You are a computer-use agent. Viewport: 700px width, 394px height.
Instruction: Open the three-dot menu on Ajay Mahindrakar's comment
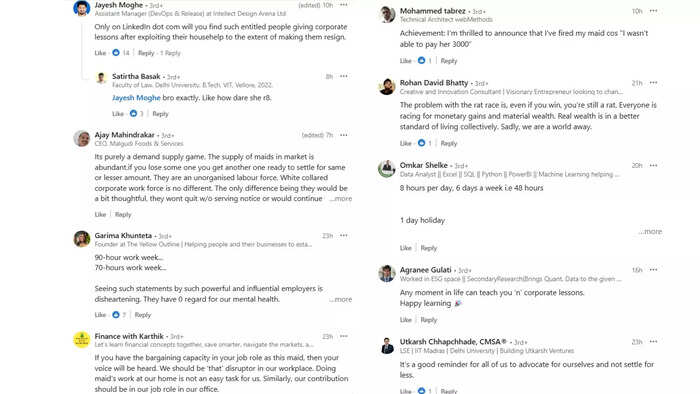point(343,135)
